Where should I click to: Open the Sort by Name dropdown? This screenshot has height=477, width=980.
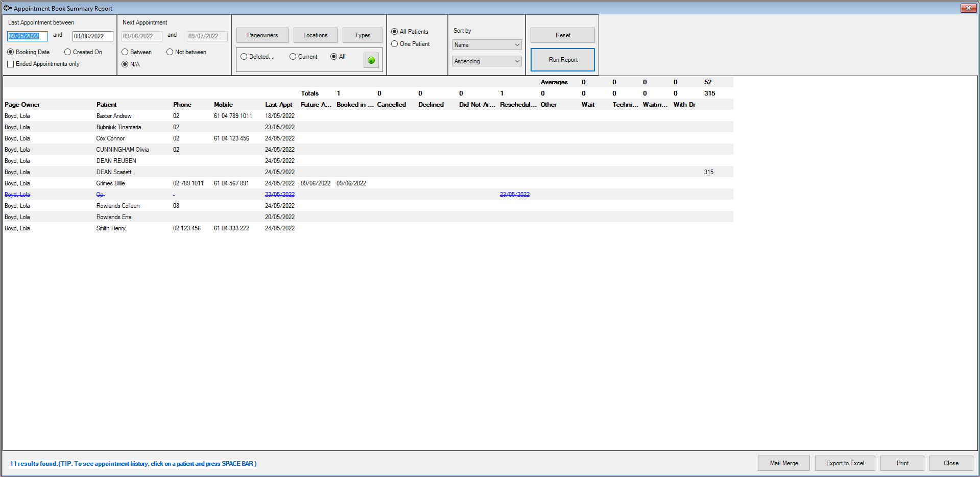487,45
